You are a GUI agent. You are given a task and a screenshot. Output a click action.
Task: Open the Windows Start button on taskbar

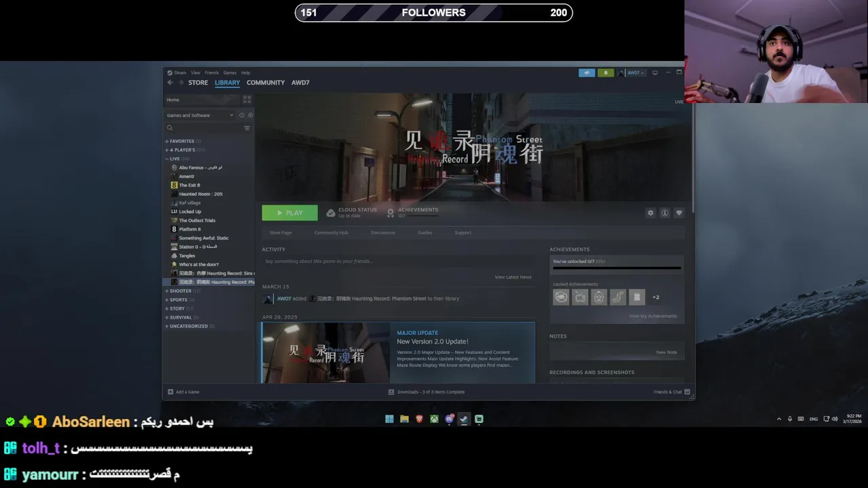click(x=389, y=419)
